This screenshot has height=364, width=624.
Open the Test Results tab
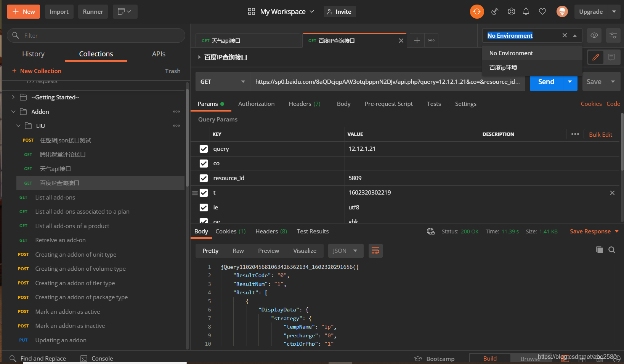pos(313,231)
